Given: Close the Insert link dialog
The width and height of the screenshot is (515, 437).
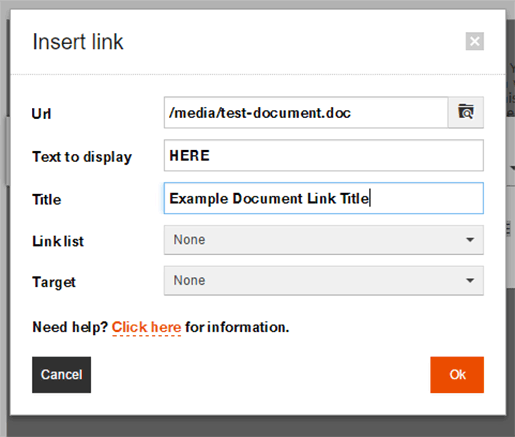Looking at the screenshot, I should [x=475, y=41].
